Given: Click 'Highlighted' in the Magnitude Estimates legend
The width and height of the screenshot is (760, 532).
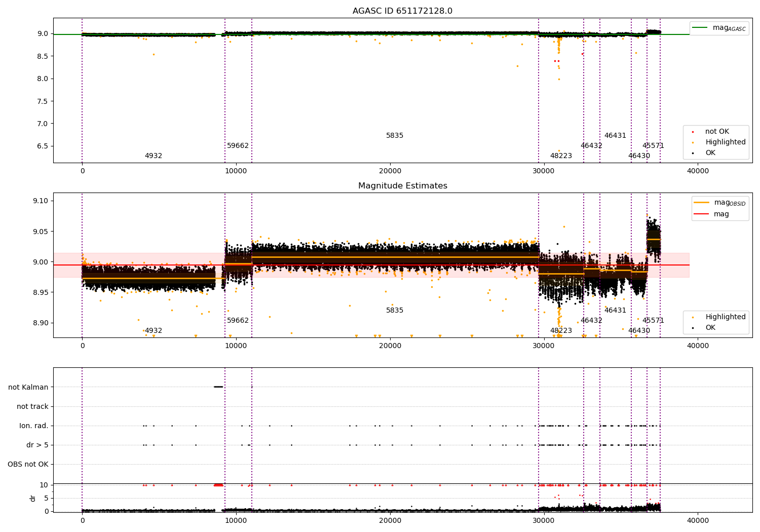Looking at the screenshot, I should coord(725,317).
